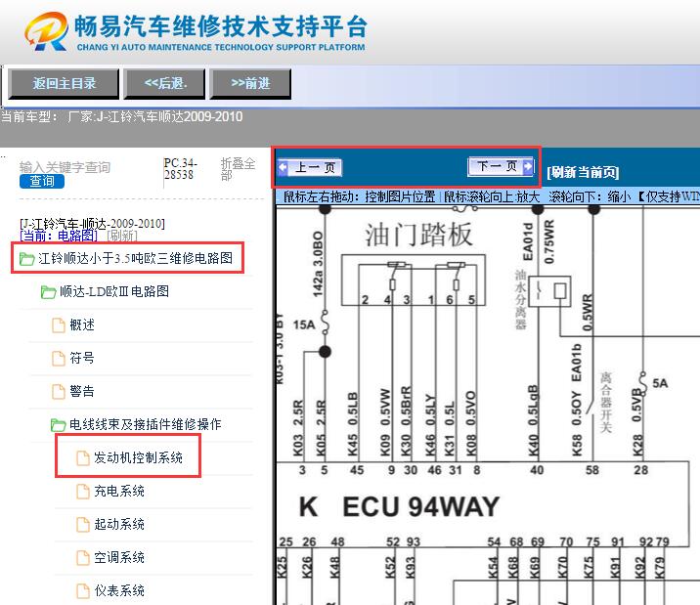Click the page icon beside 发动机控制系统
This screenshot has width=700, height=605.
click(x=83, y=458)
